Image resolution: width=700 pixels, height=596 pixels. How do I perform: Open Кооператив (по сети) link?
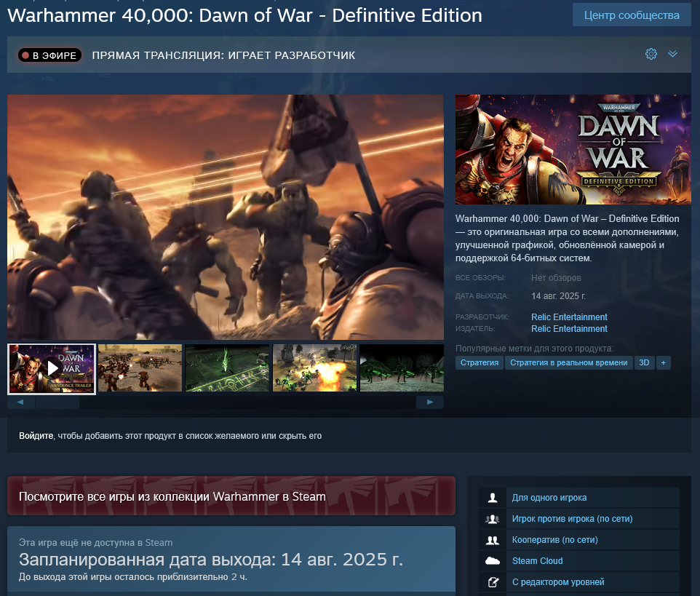[555, 540]
